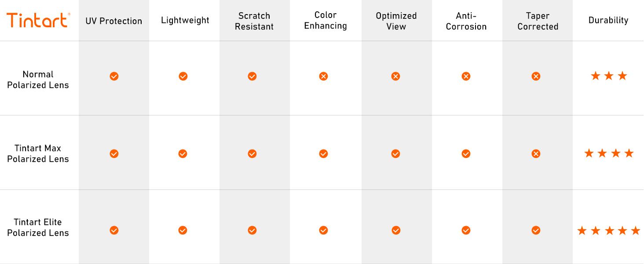Click Normal lens Lightweight checkmark

[x=183, y=77]
